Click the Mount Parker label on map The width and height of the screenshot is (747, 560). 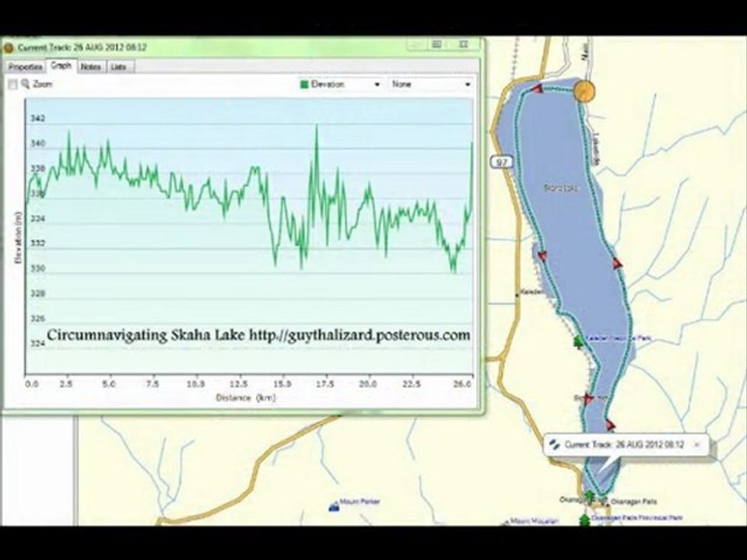point(359,502)
